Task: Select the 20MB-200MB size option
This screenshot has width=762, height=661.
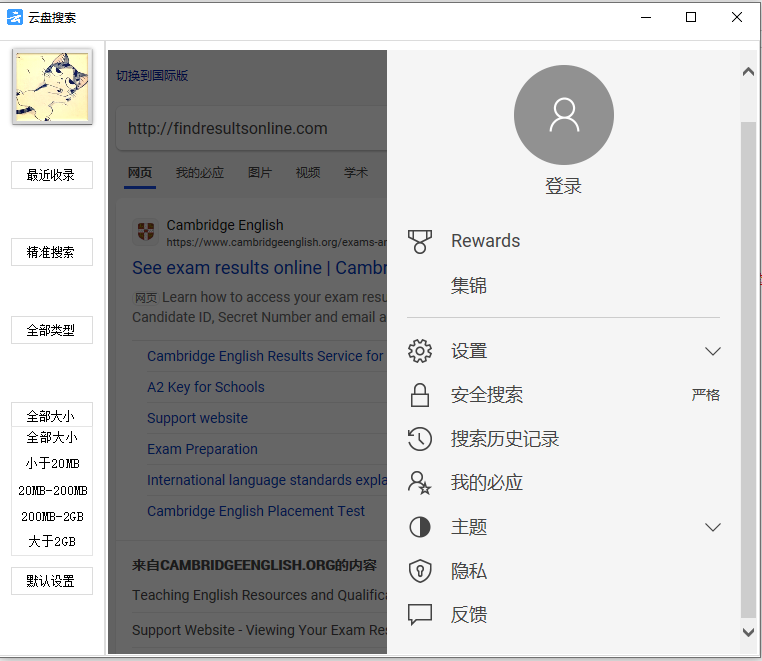Action: click(x=52, y=490)
